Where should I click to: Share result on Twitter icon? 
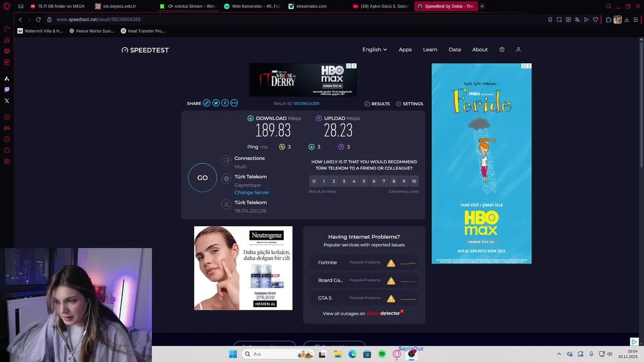tap(216, 103)
